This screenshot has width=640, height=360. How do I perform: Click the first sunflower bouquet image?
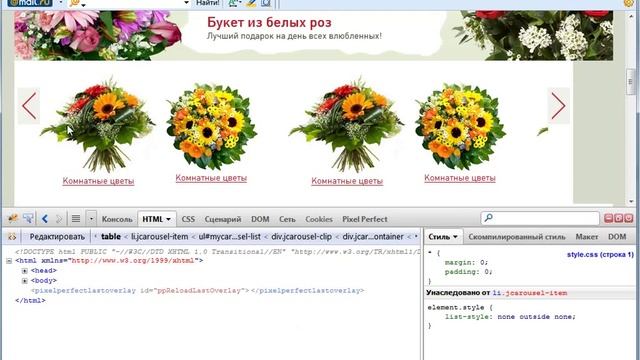point(98,124)
